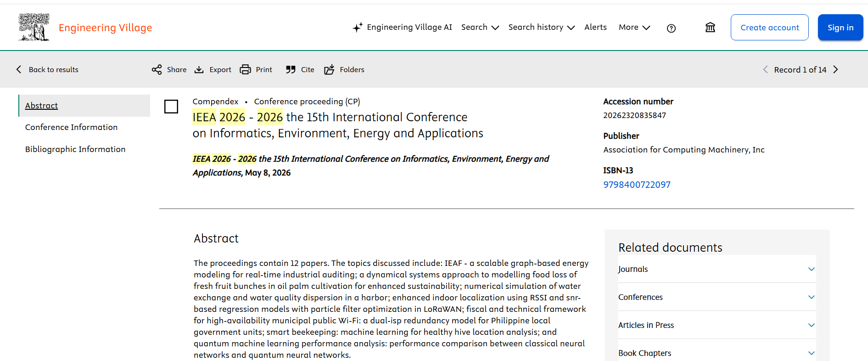The image size is (868, 361).
Task: Click the Engineering Village tree logo
Action: pyautogui.click(x=34, y=27)
